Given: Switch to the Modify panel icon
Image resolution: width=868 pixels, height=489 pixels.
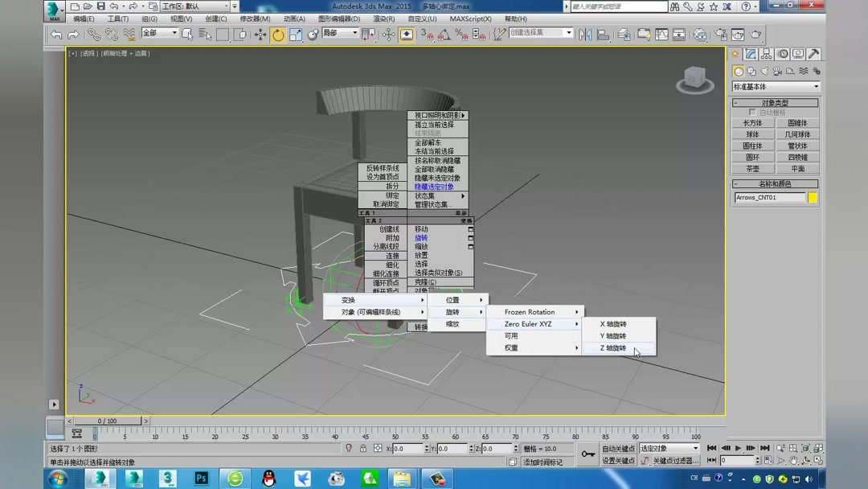Looking at the screenshot, I should [x=751, y=54].
